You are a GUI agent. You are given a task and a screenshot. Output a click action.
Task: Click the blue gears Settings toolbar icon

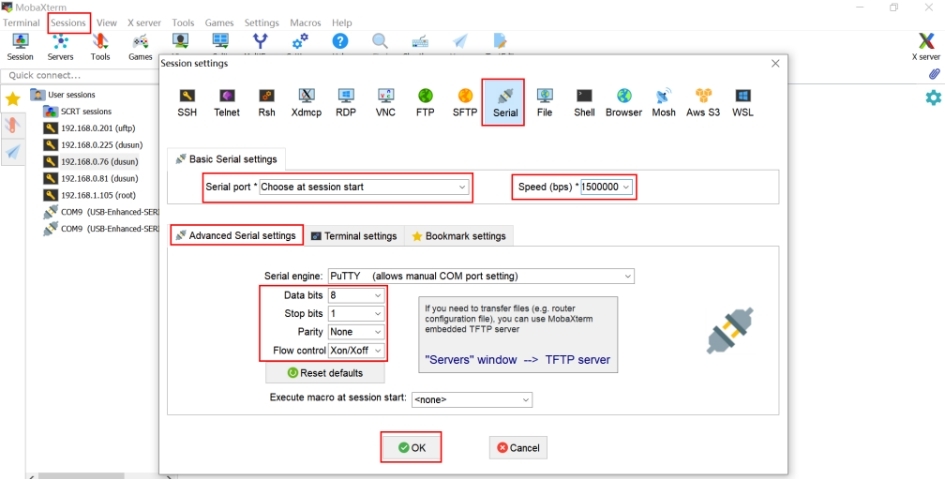[x=300, y=42]
